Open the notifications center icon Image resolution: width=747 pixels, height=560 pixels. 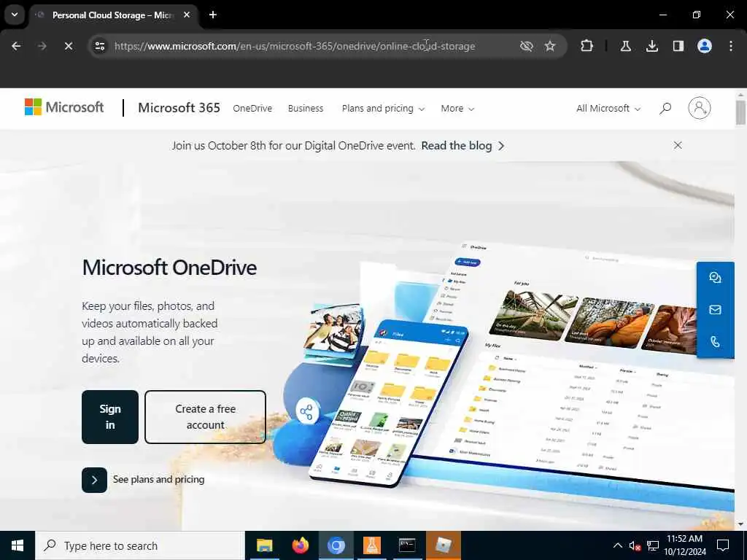pos(723,545)
